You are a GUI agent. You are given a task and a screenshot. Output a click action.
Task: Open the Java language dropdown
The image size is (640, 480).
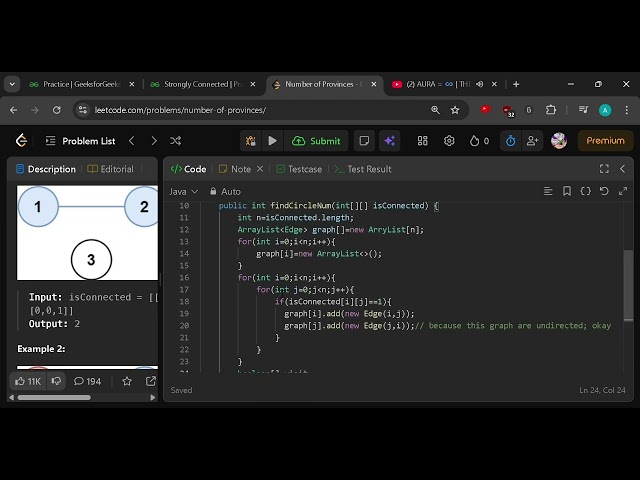coord(184,191)
